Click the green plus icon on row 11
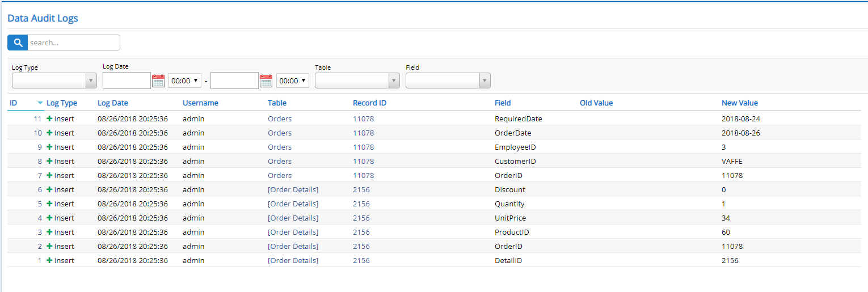 tap(49, 119)
